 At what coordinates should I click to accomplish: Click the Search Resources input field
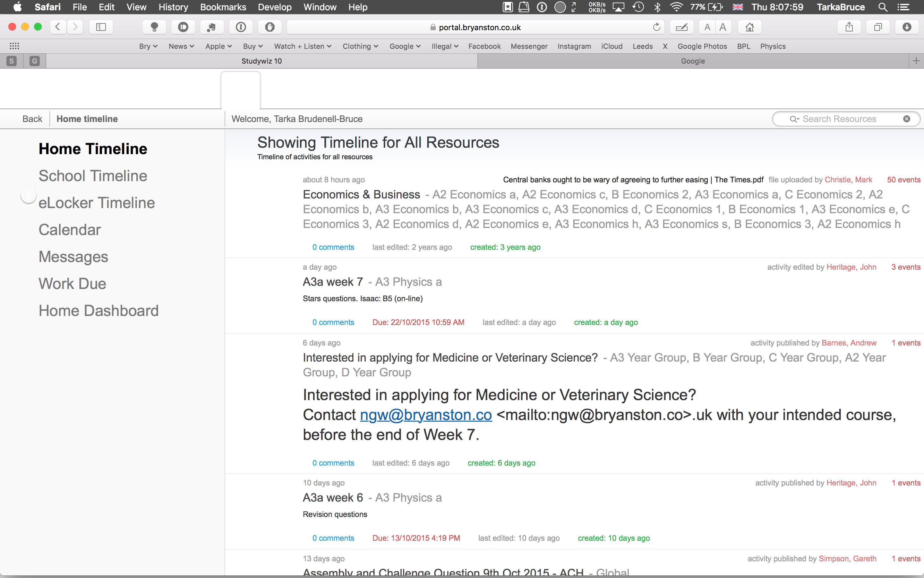click(846, 119)
